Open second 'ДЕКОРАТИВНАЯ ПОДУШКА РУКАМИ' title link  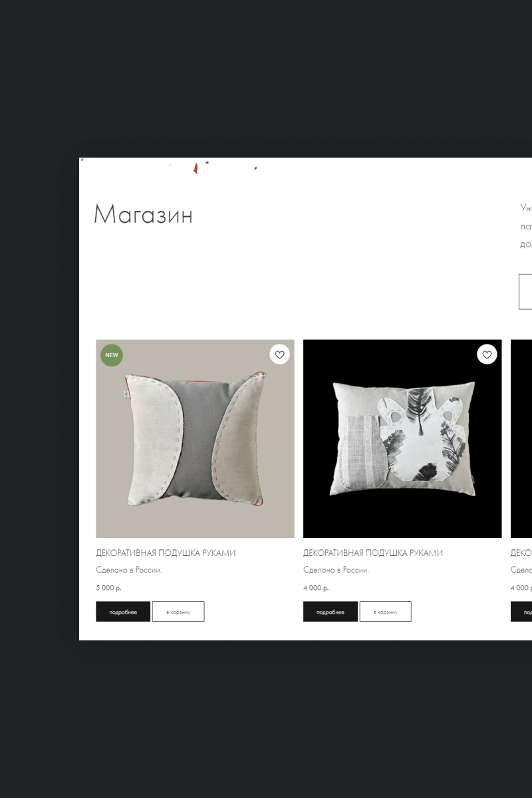tap(373, 553)
